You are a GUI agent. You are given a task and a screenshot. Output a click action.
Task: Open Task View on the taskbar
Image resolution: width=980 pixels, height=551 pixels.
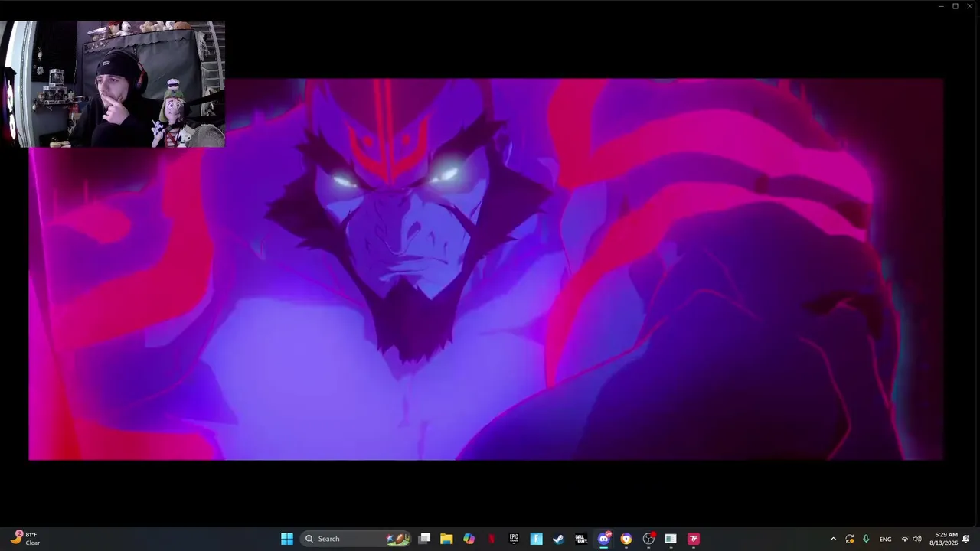(x=424, y=539)
